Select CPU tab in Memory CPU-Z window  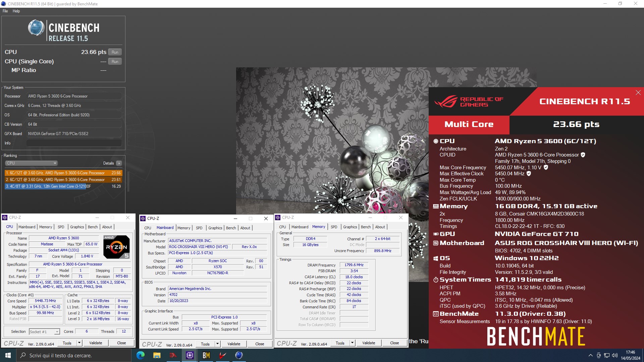tap(282, 227)
